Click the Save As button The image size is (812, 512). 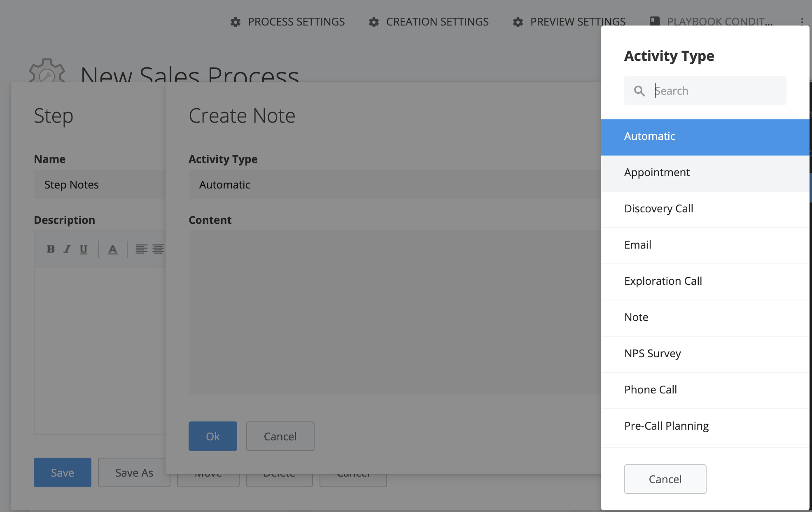[134, 472]
